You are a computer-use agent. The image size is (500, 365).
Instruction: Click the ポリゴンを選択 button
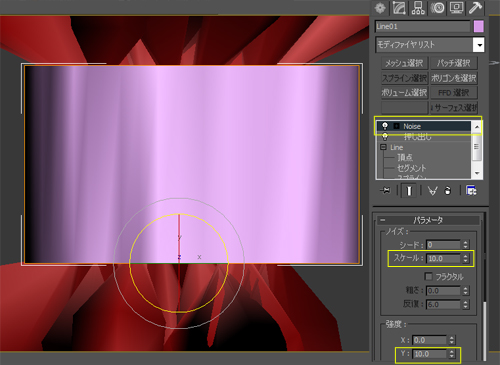pos(454,78)
